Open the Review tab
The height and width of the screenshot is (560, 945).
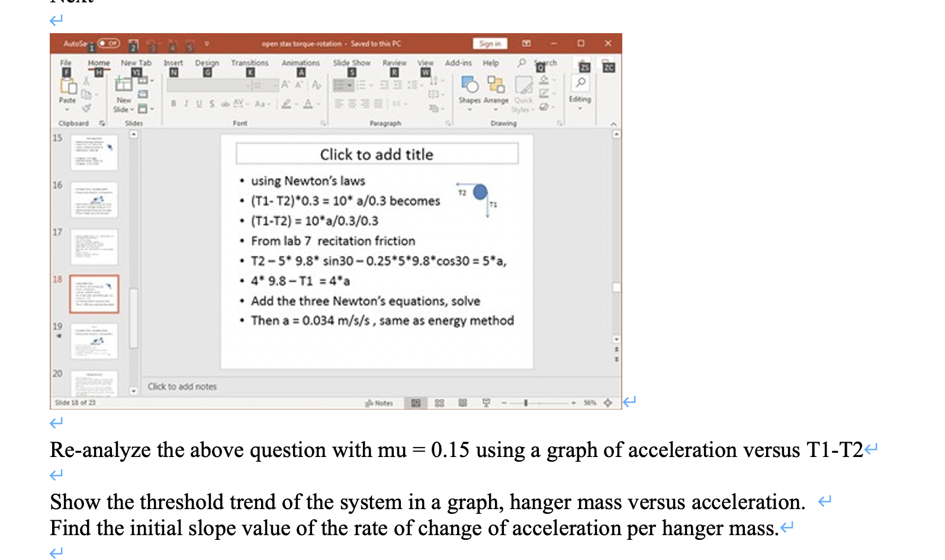coord(394,63)
